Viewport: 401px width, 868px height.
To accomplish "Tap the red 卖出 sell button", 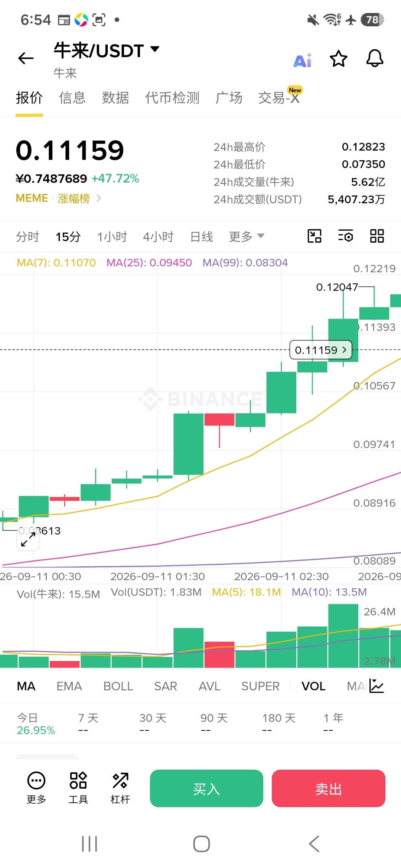I will click(329, 788).
